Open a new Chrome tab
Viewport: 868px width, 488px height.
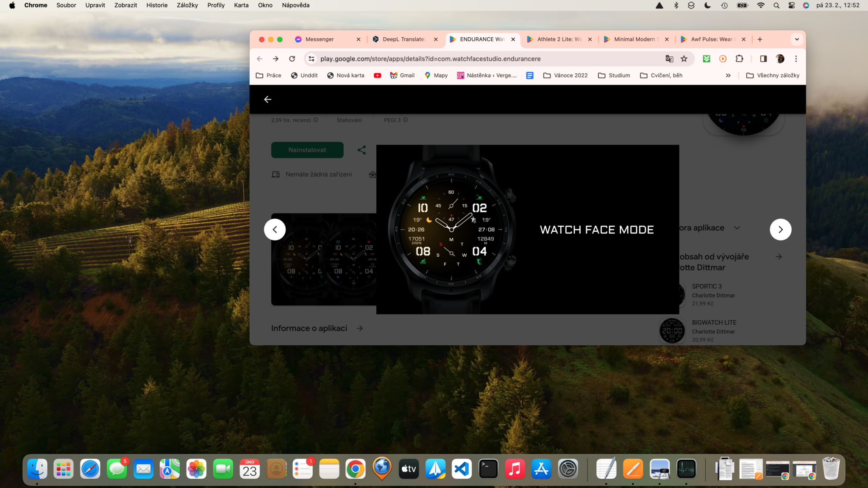pyautogui.click(x=760, y=39)
